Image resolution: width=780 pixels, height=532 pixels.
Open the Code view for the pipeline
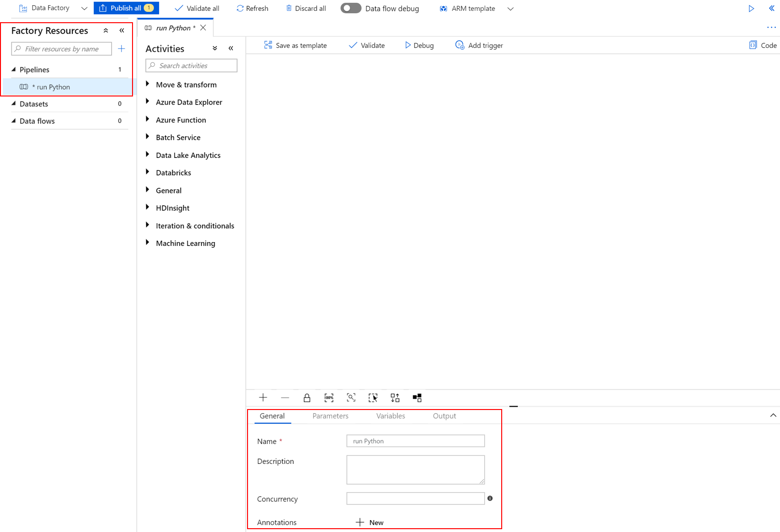tap(762, 45)
